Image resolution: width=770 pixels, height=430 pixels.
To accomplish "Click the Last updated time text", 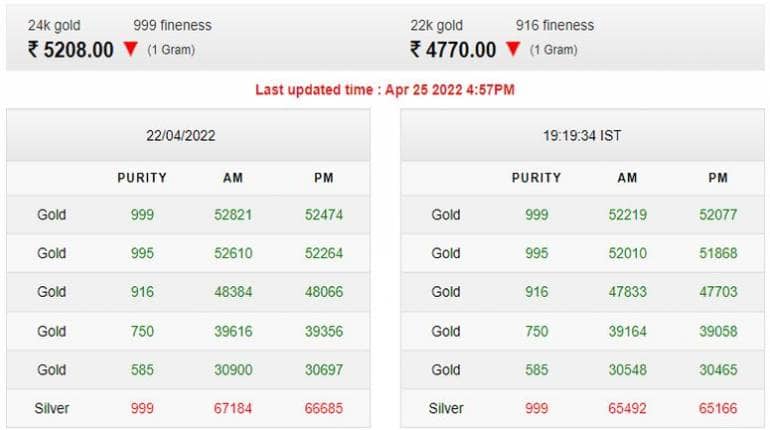I will [x=385, y=90].
